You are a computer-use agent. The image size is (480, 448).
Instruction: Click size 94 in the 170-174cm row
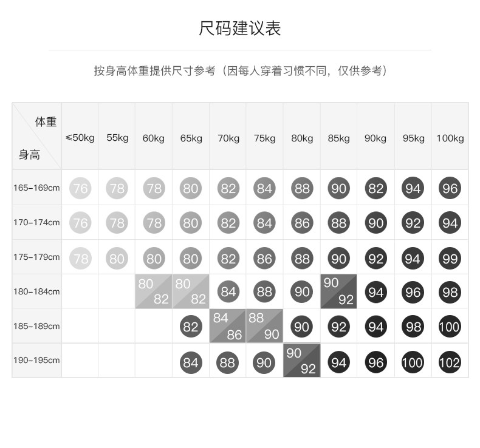[450, 223]
